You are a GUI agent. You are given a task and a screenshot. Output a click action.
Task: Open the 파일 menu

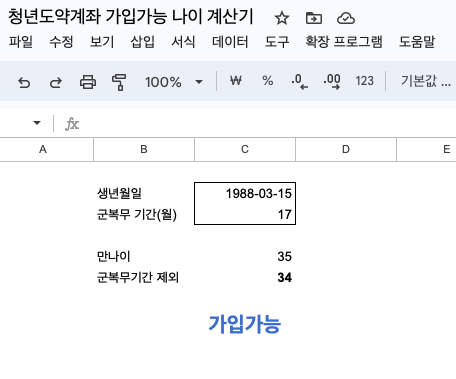pos(21,42)
